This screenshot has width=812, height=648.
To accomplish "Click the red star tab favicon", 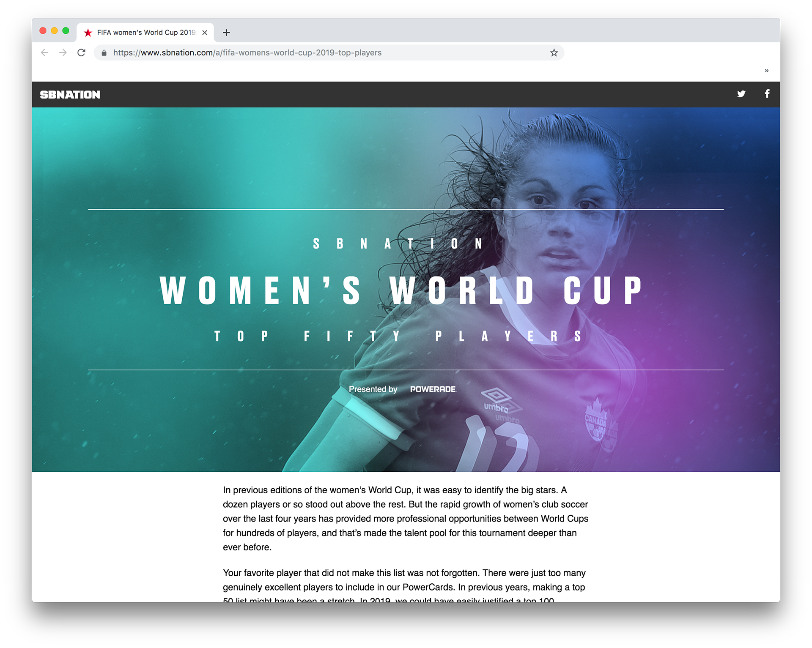I will click(88, 33).
